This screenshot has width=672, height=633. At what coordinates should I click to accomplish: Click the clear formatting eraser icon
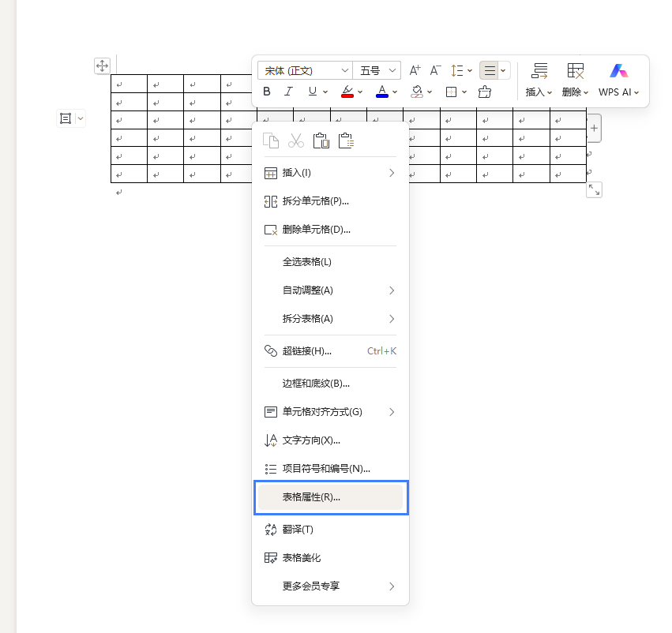tap(485, 92)
